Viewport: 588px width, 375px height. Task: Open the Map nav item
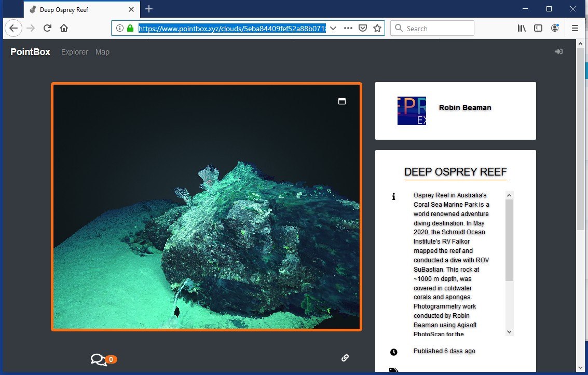pos(102,52)
